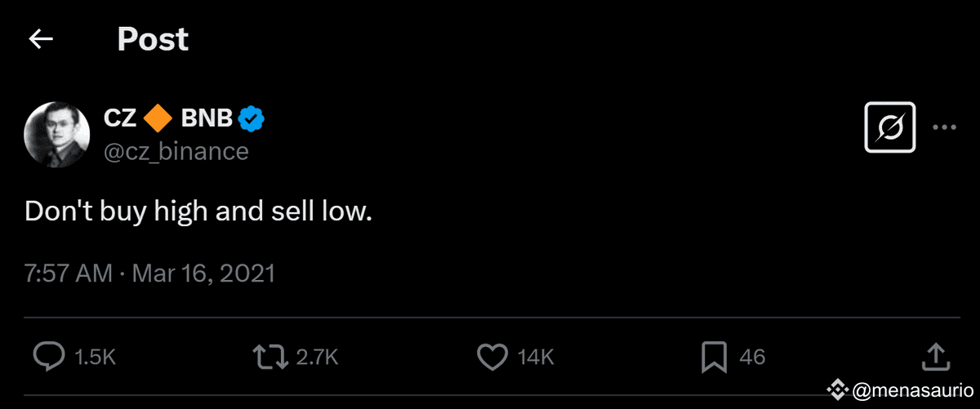The width and height of the screenshot is (980, 409).
Task: Click the orange diamond emoji in name
Action: pyautogui.click(x=157, y=119)
